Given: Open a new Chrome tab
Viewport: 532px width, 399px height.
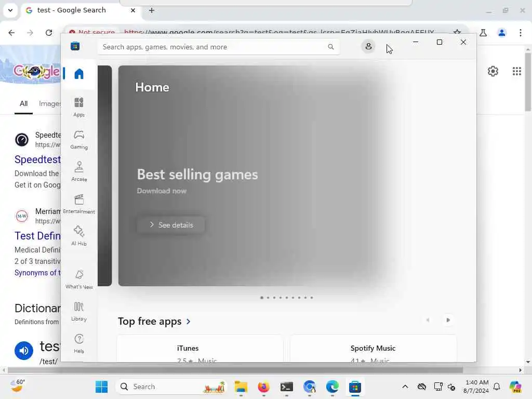Looking at the screenshot, I should click(152, 10).
